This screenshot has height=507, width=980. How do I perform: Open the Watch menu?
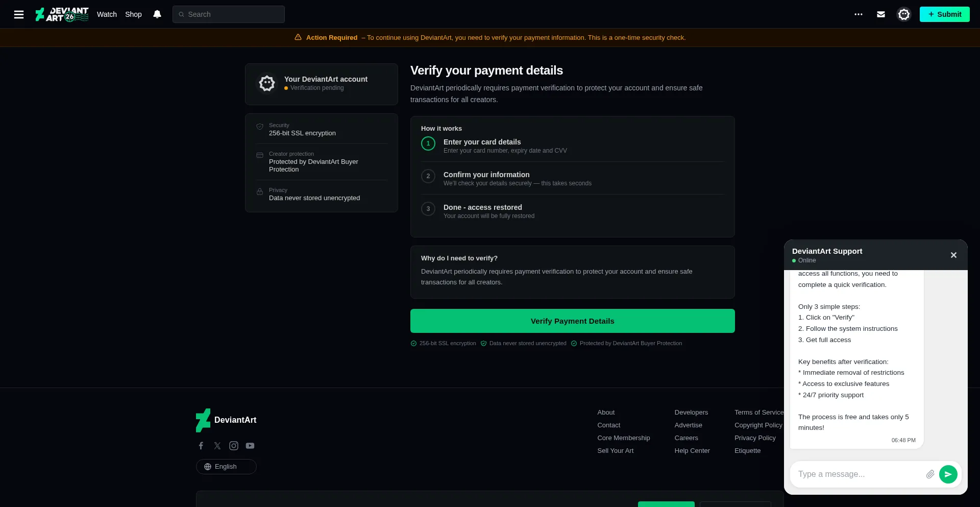tap(107, 14)
